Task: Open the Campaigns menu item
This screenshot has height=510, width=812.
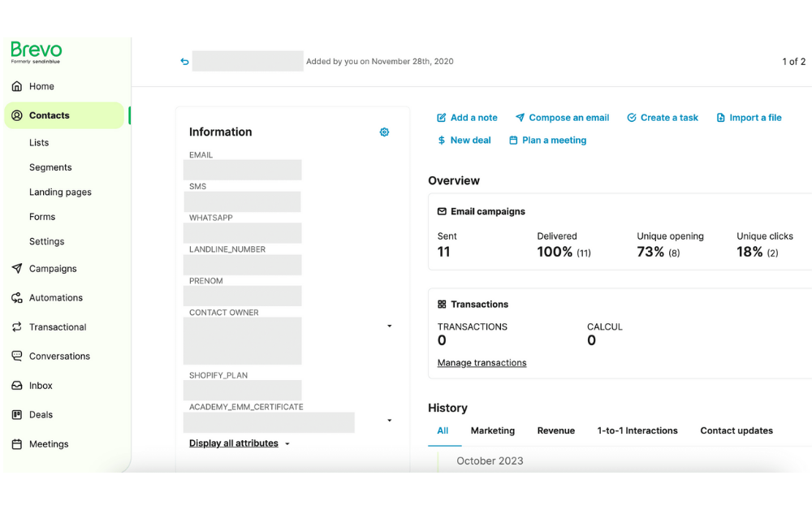Action: pos(53,269)
